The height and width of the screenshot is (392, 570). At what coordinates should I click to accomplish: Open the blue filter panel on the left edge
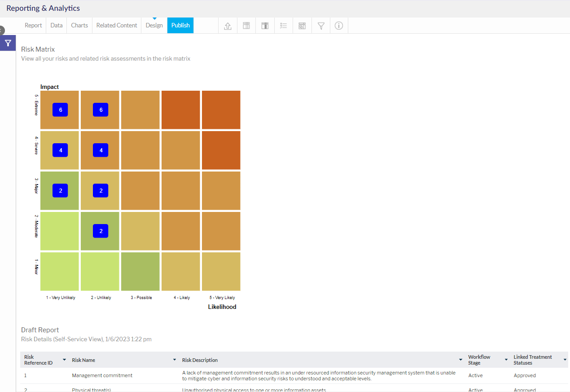(8, 43)
